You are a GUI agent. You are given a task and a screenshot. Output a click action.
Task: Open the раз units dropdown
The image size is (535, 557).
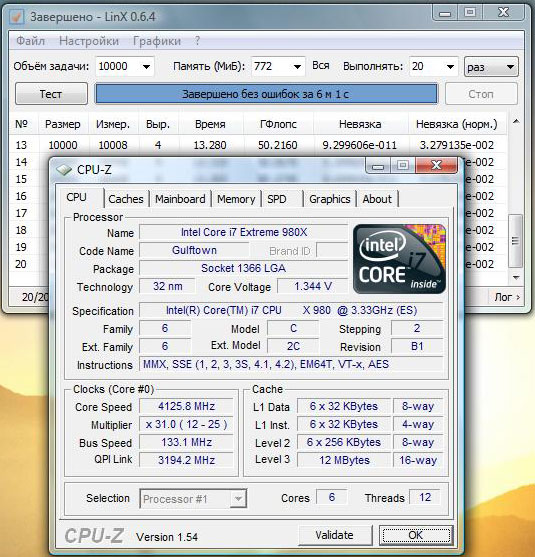[491, 67]
